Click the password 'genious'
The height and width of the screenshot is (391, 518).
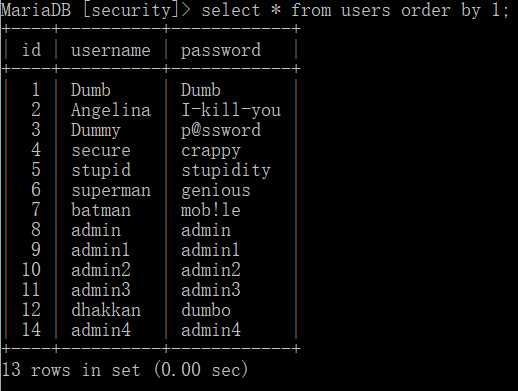tap(216, 191)
